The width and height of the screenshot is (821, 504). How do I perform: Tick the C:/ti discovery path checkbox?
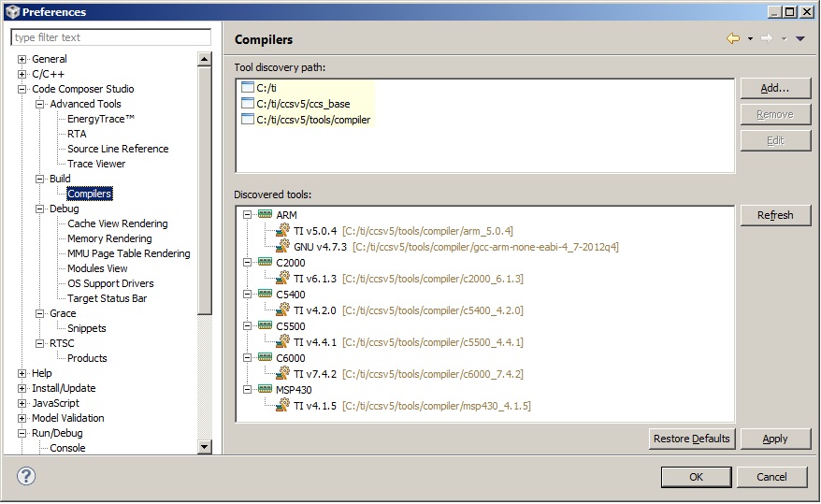tap(248, 87)
